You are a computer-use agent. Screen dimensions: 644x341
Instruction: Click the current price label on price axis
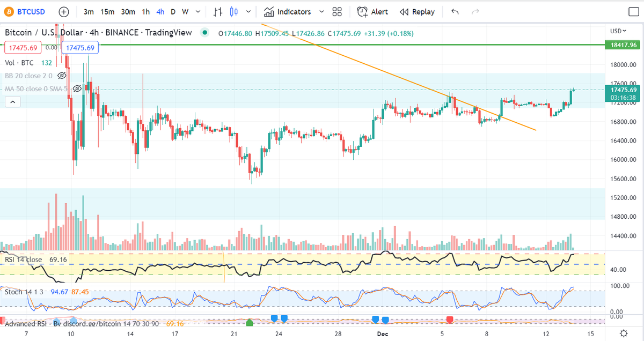(x=623, y=93)
